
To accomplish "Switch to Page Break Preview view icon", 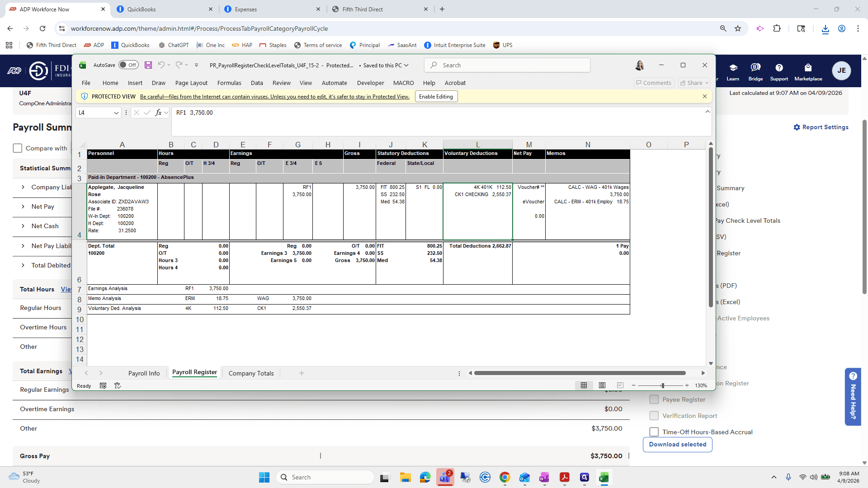I will click(620, 385).
